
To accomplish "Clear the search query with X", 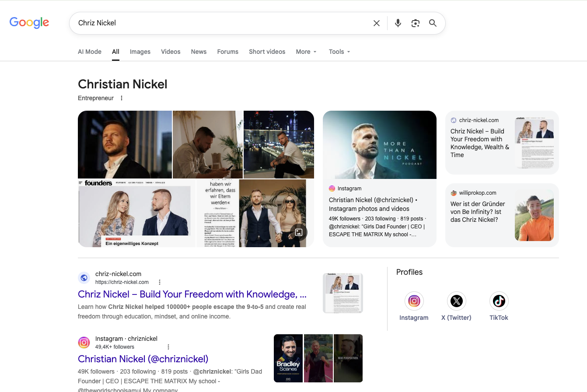I will click(377, 23).
